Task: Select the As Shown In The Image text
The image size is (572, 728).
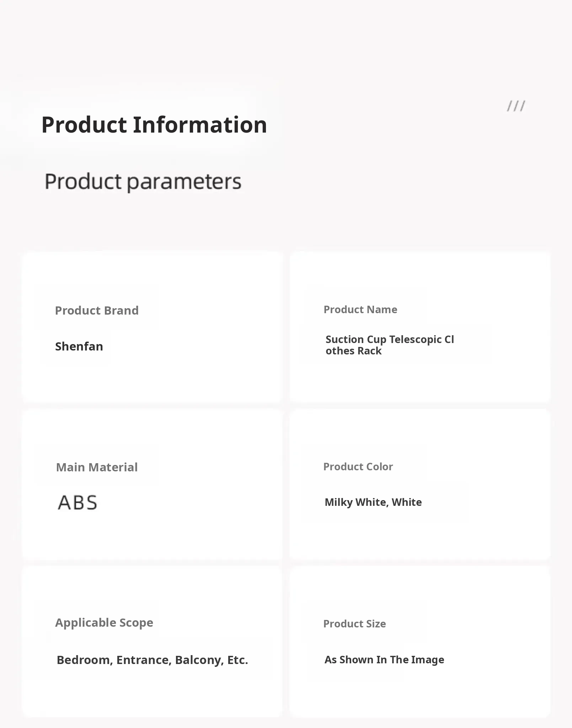Action: tap(384, 660)
